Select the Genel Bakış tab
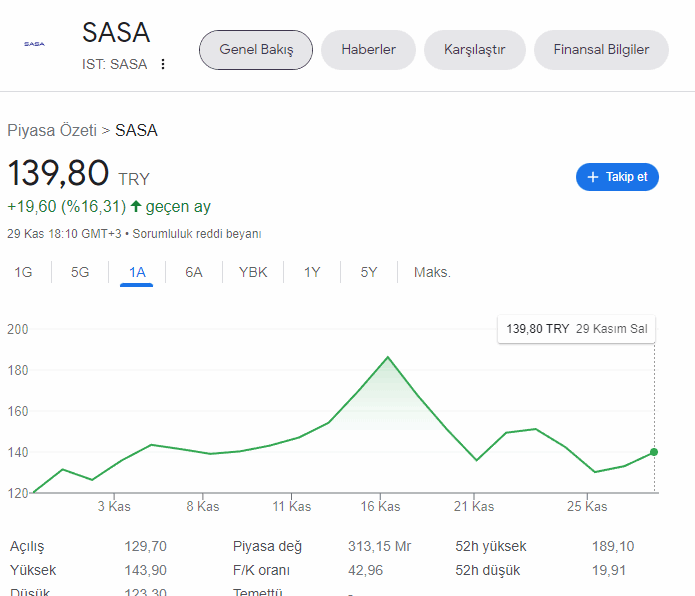Image resolution: width=695 pixels, height=596 pixels. (256, 50)
